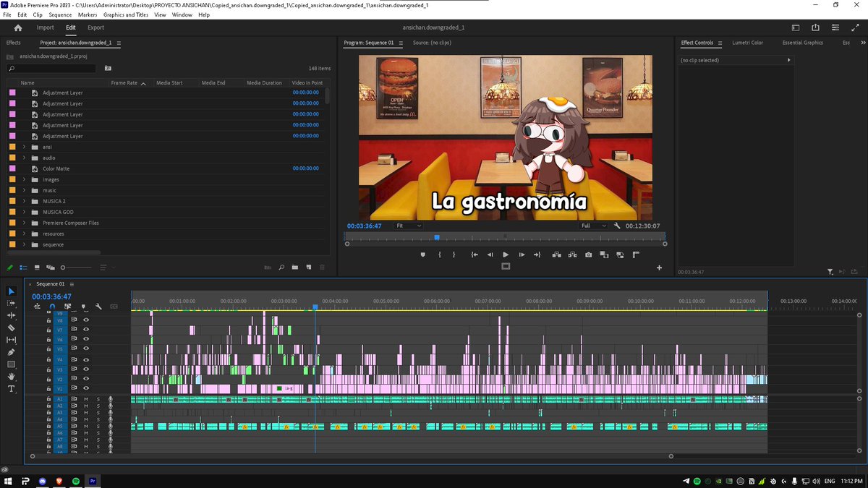Open the Markers menu
868x488 pixels.
tap(88, 14)
